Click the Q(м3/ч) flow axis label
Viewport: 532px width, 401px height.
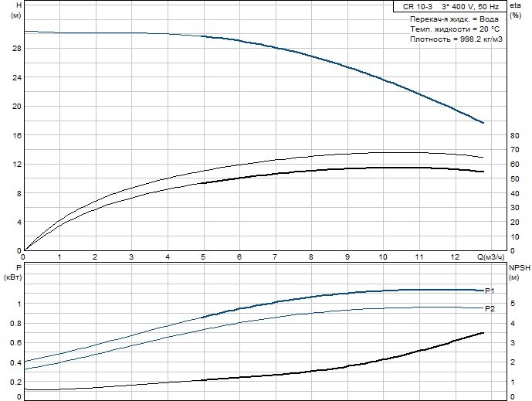(x=491, y=257)
